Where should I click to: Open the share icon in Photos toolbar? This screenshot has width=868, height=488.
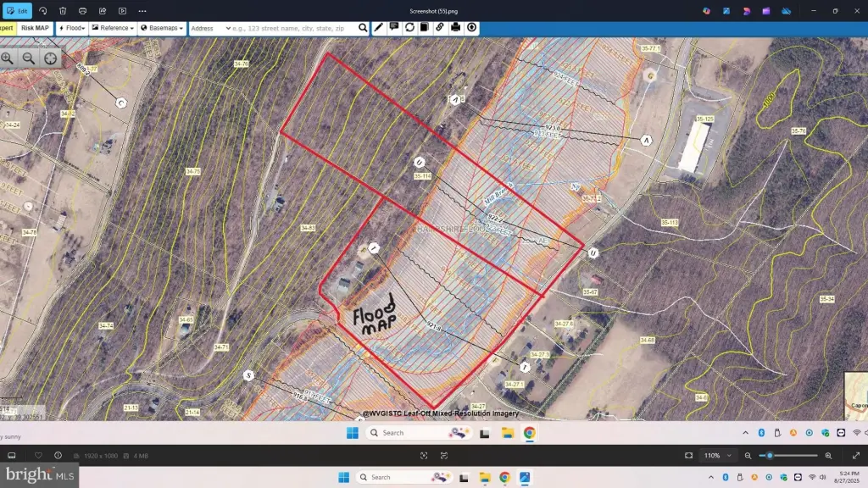pyautogui.click(x=103, y=11)
